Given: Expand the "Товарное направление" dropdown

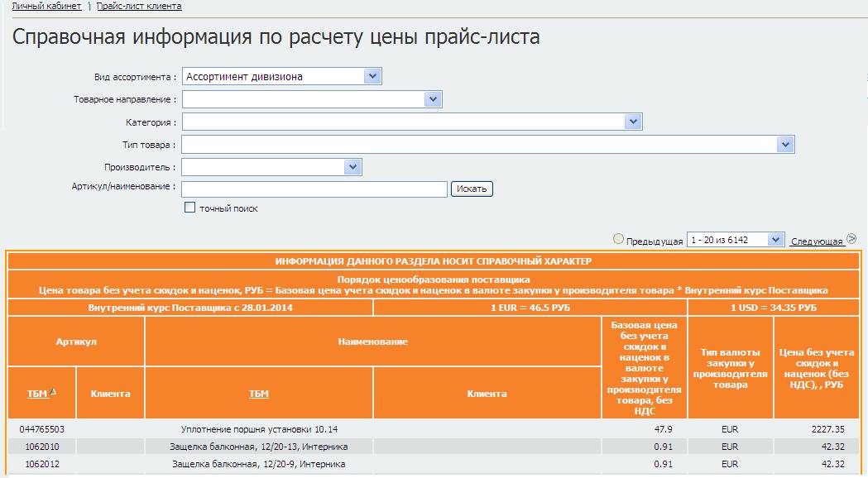Looking at the screenshot, I should point(434,99).
